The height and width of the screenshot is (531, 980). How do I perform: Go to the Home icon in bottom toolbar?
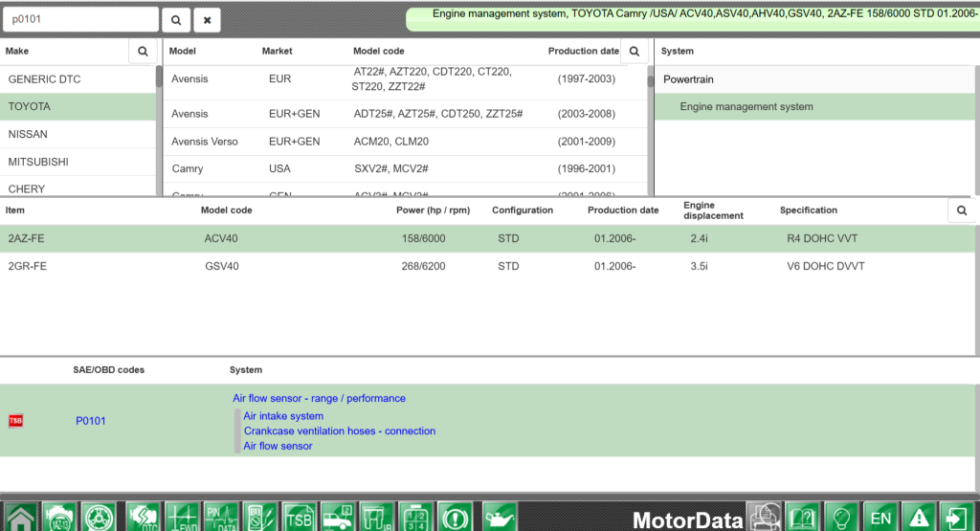pos(21,518)
